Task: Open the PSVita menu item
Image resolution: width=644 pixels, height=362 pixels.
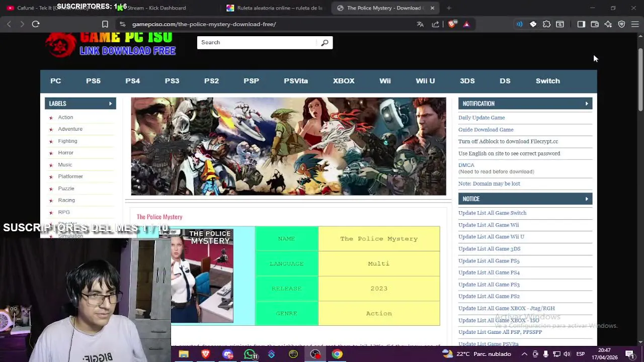Action: 296,81
